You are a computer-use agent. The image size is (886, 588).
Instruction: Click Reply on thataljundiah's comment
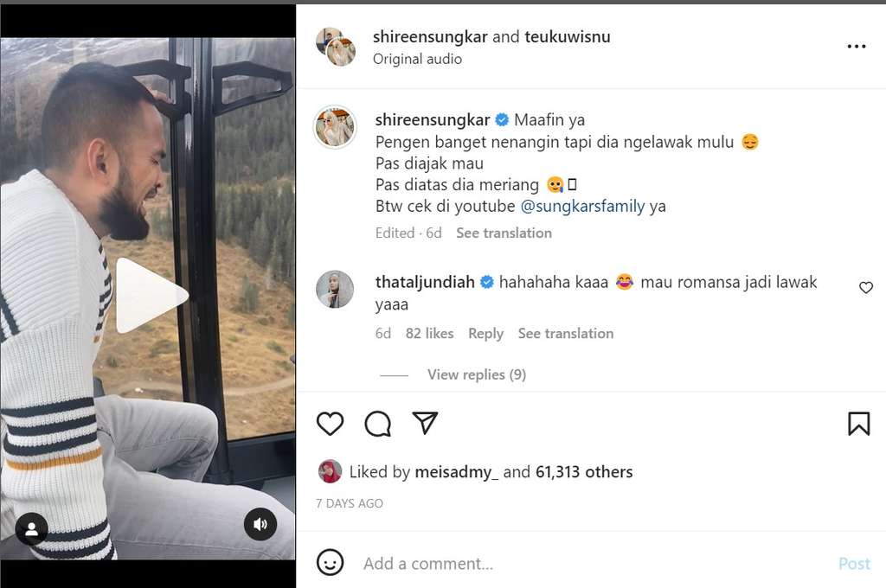point(485,333)
